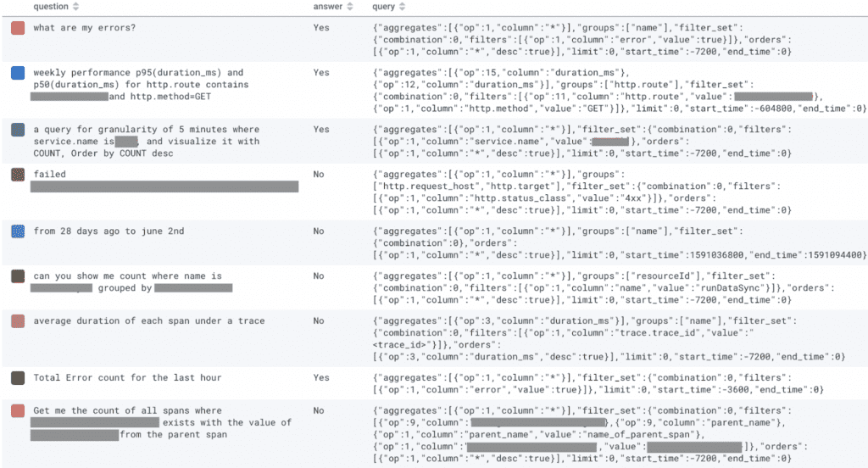Viewport: 868px width, 468px height.
Task: Click the 'answer' column header
Action: [x=327, y=7]
